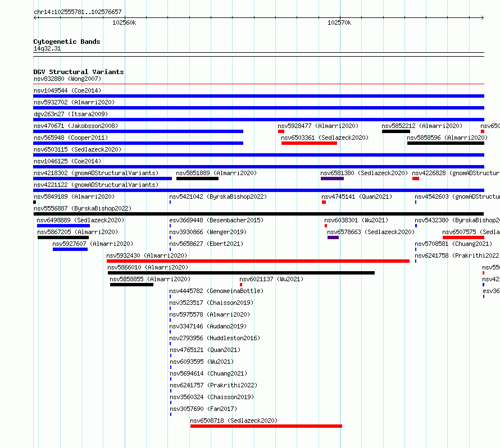
Task: Select nsv2793956 (Huddleston2016) label
Action: (x=215, y=338)
